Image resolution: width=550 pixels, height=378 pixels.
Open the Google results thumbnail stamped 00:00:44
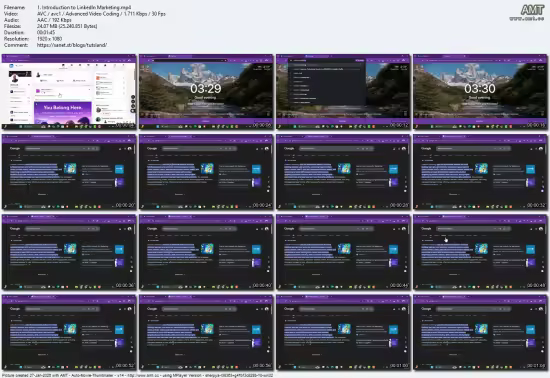tap(343, 252)
